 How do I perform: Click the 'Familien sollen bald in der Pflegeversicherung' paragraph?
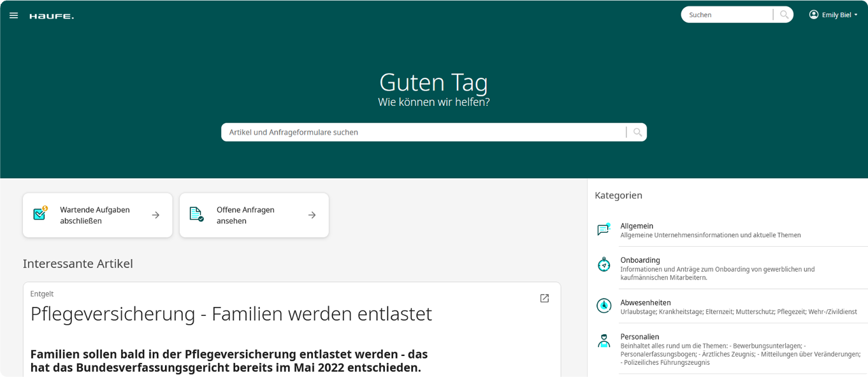tap(229, 361)
